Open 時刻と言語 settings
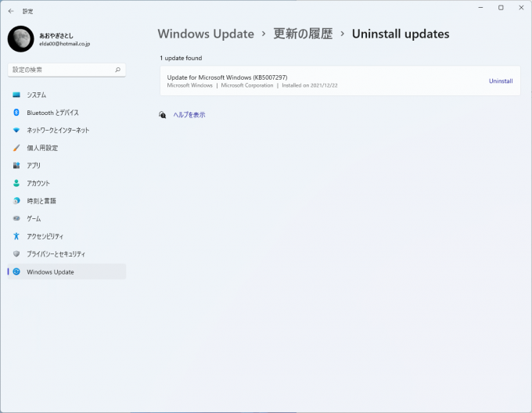Image resolution: width=532 pixels, height=413 pixels. [x=66, y=201]
